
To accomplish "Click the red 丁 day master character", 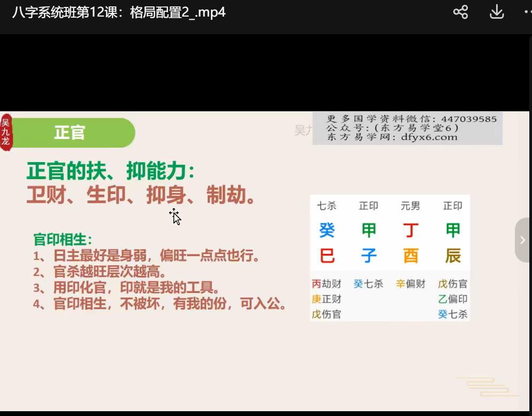I will pyautogui.click(x=411, y=230).
